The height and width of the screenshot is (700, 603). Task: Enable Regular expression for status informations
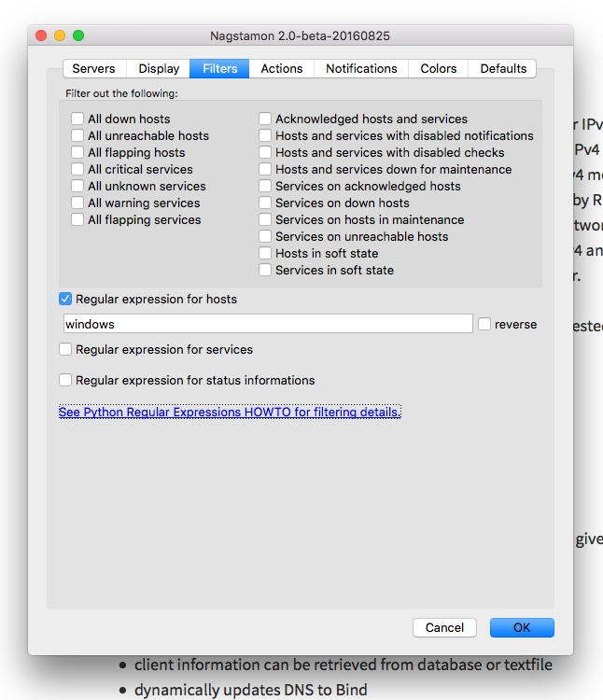(x=65, y=381)
